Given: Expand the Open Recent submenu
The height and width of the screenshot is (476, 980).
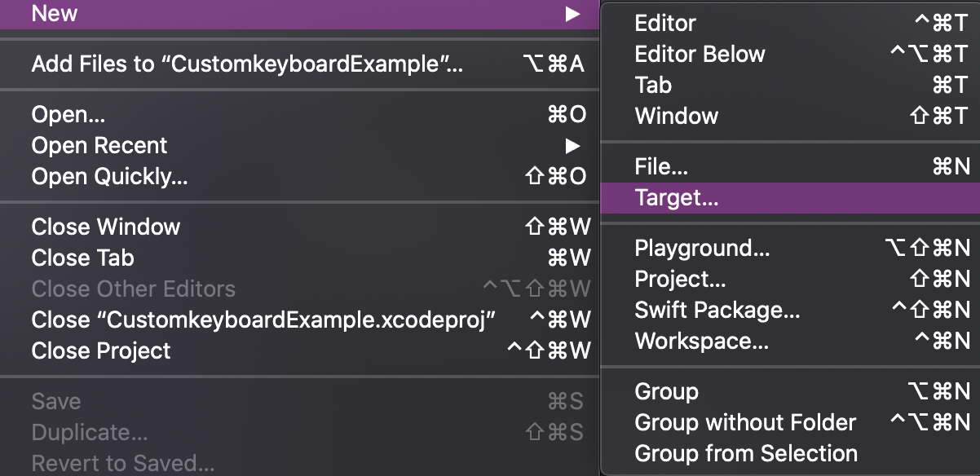Looking at the screenshot, I should pos(99,145).
